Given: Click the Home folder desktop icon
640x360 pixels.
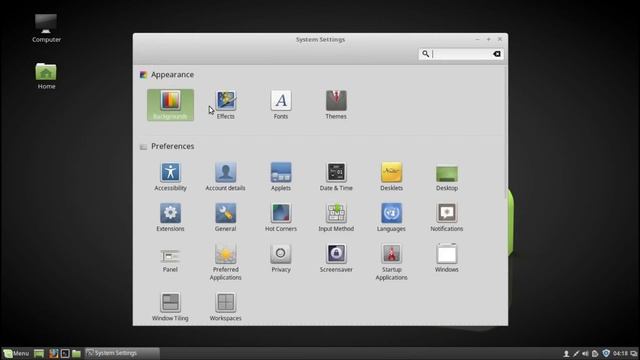Looking at the screenshot, I should 46,76.
